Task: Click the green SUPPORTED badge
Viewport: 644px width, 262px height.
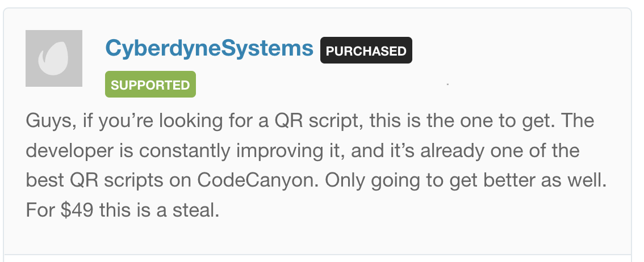Action: coord(150,84)
